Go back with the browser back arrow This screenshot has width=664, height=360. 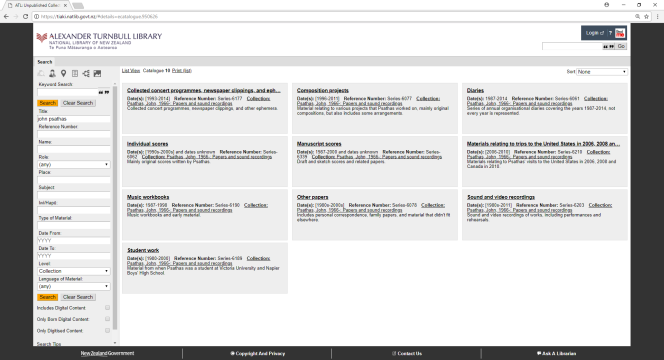point(6,17)
